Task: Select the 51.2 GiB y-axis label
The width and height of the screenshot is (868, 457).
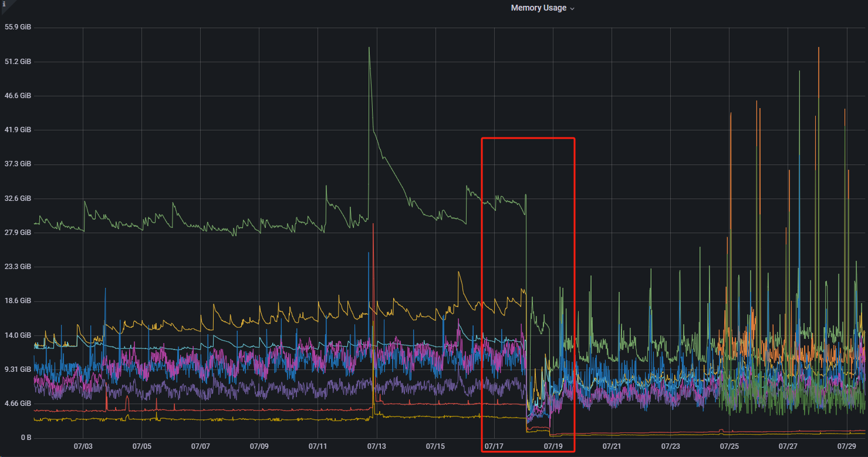Action: pyautogui.click(x=17, y=61)
